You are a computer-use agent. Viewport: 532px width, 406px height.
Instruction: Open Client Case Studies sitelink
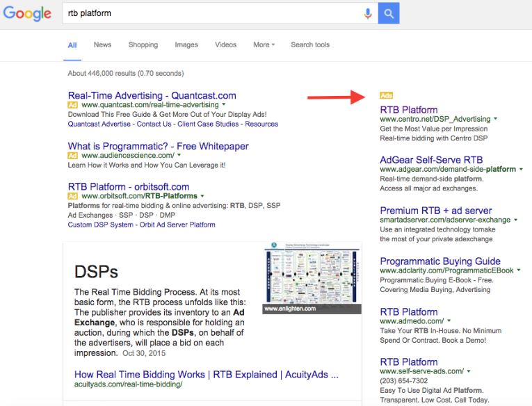(208, 124)
